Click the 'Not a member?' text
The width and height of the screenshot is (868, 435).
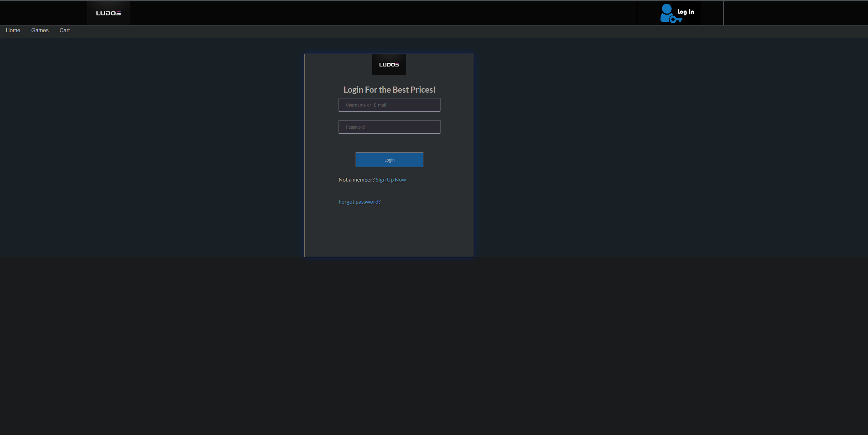[x=356, y=179]
